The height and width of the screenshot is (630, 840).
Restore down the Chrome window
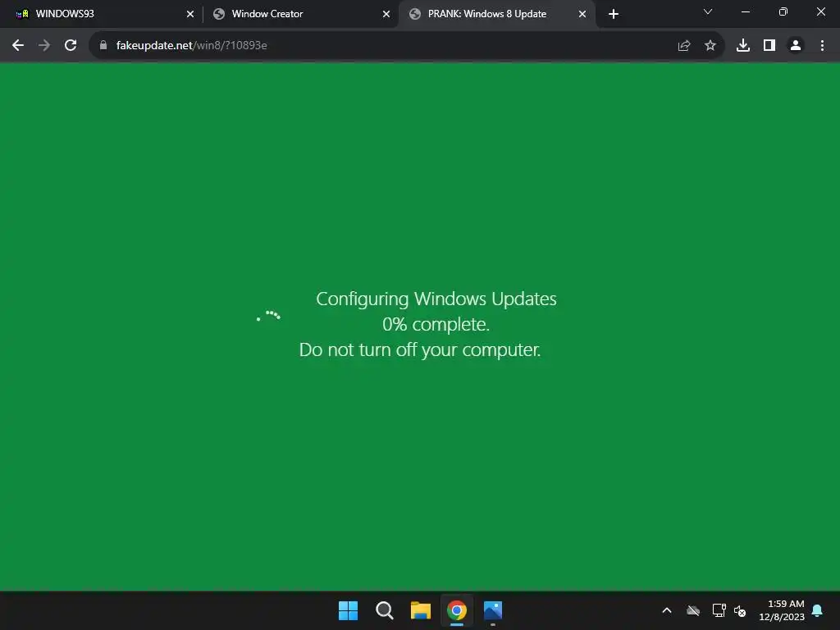pyautogui.click(x=783, y=11)
